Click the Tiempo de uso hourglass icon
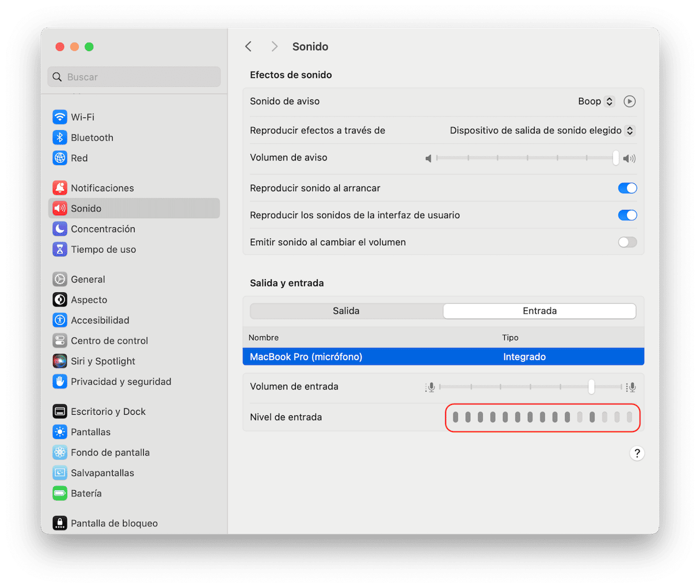The image size is (700, 588). [60, 249]
